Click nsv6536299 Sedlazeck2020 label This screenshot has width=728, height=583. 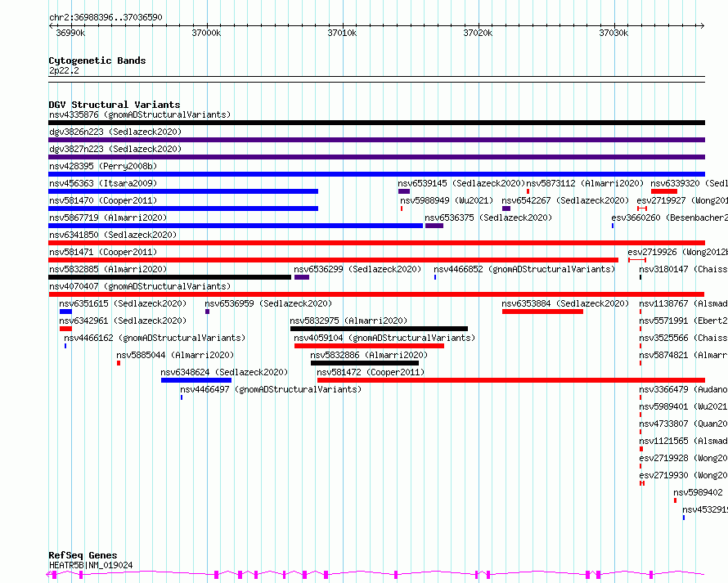[x=357, y=269]
